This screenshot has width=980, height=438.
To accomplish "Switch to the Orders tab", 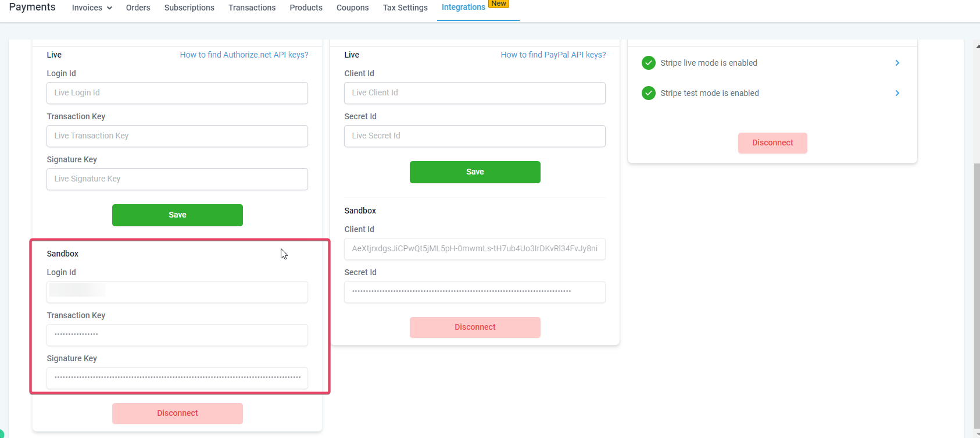I will [138, 8].
